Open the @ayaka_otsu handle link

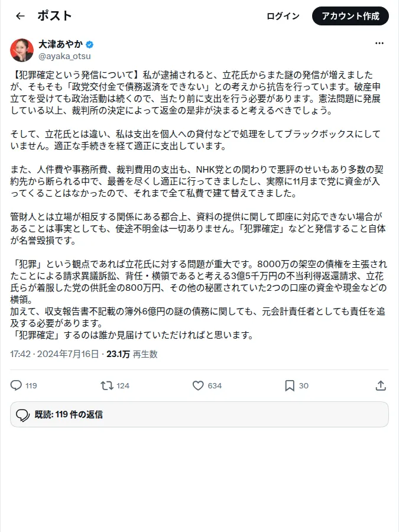click(x=64, y=56)
